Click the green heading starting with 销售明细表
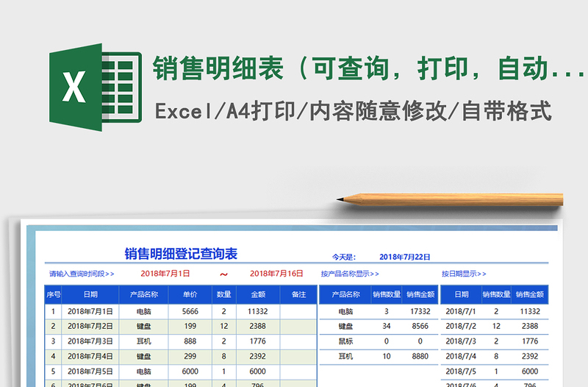The height and width of the screenshot is (387, 588). coord(370,68)
